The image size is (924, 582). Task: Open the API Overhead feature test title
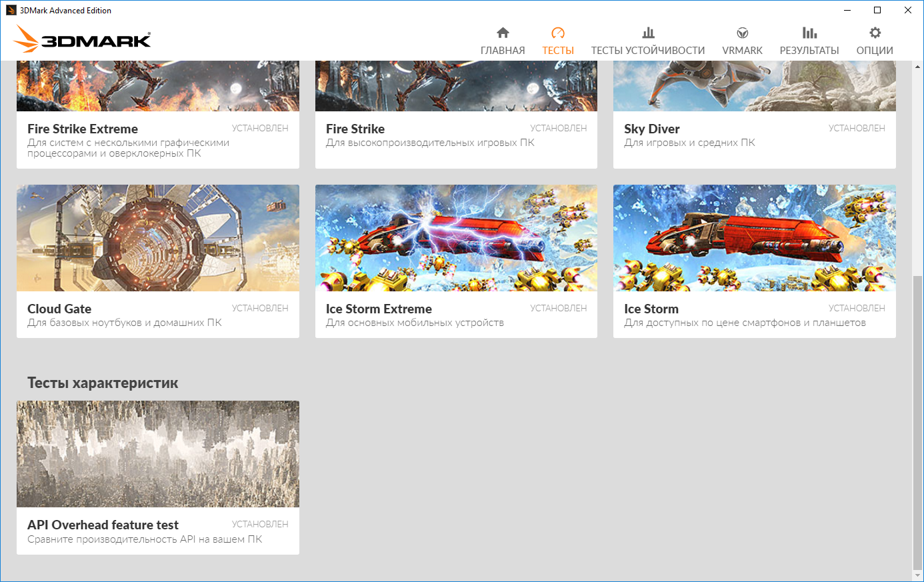pyautogui.click(x=103, y=525)
